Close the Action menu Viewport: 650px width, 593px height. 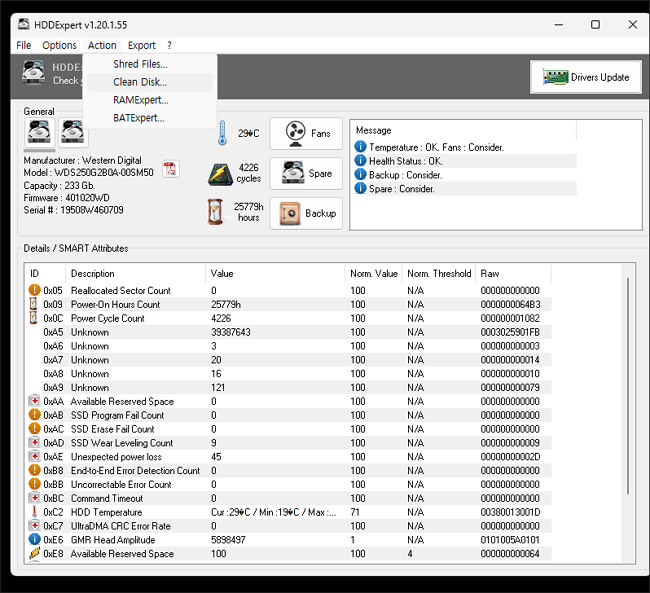[102, 45]
